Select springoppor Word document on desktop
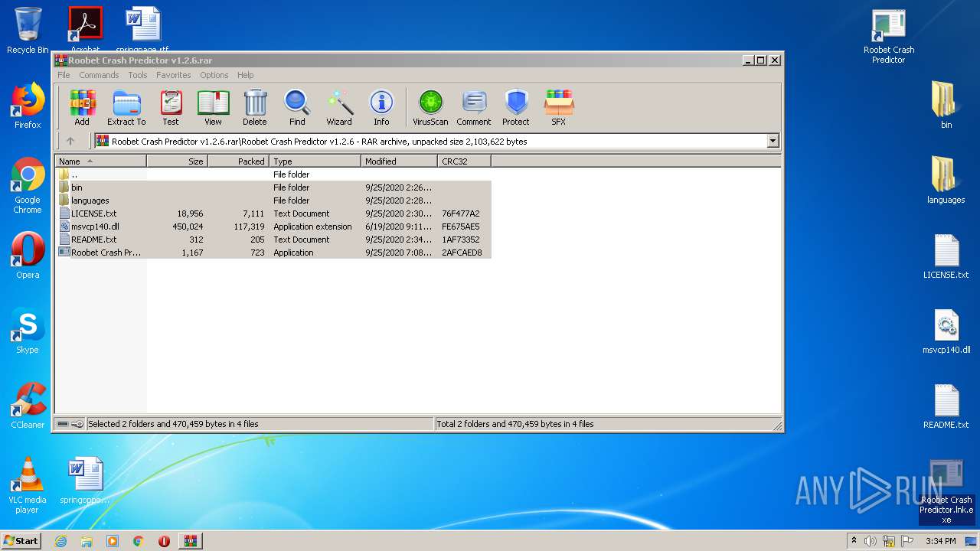This screenshot has width=980, height=551. 85,481
